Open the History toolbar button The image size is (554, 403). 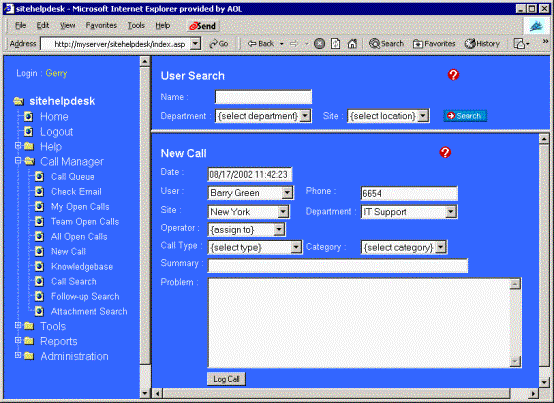click(482, 43)
